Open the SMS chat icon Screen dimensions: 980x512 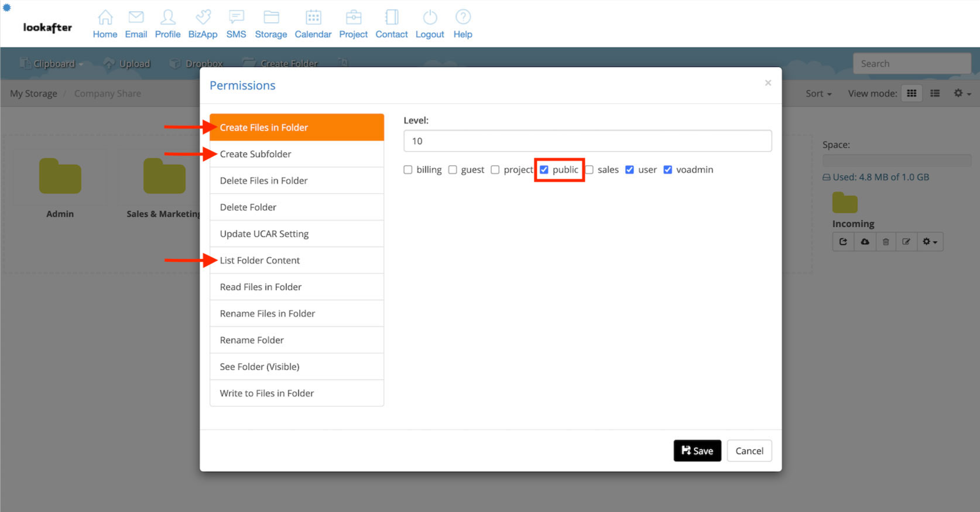click(x=237, y=18)
